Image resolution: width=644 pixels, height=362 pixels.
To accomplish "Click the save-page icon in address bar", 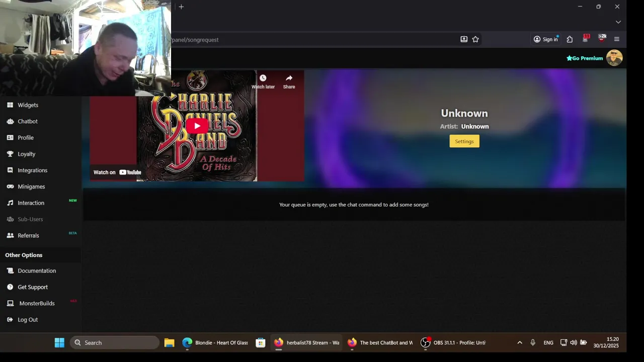I will coord(464,39).
